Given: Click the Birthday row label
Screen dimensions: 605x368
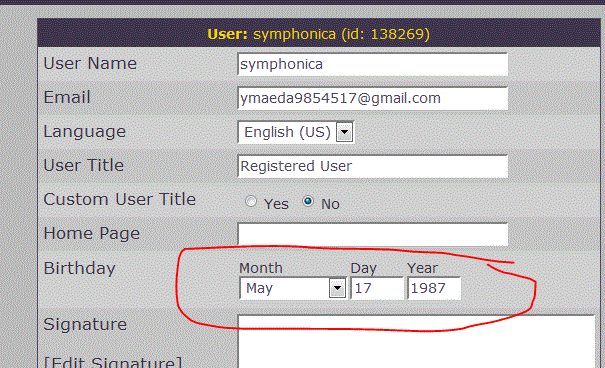Looking at the screenshot, I should pos(79,268).
